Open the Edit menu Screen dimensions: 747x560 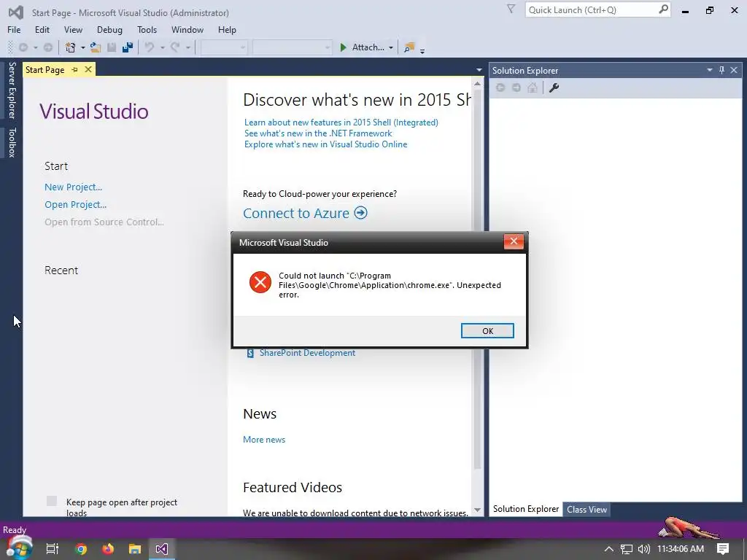click(42, 29)
